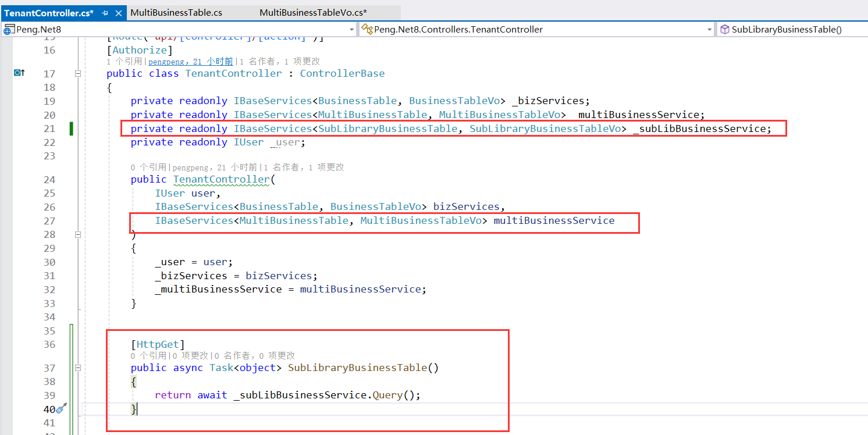
Task: Click TenantController class name on line 17
Action: click(233, 73)
